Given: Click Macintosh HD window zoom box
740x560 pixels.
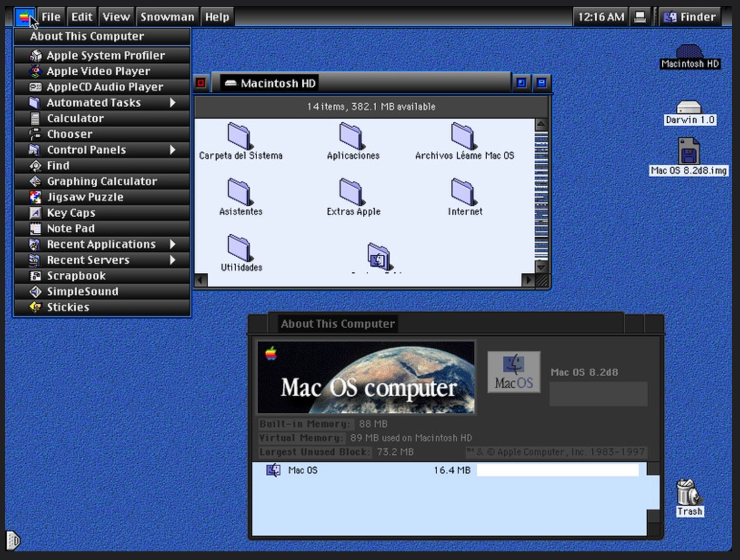Looking at the screenshot, I should pos(521,83).
